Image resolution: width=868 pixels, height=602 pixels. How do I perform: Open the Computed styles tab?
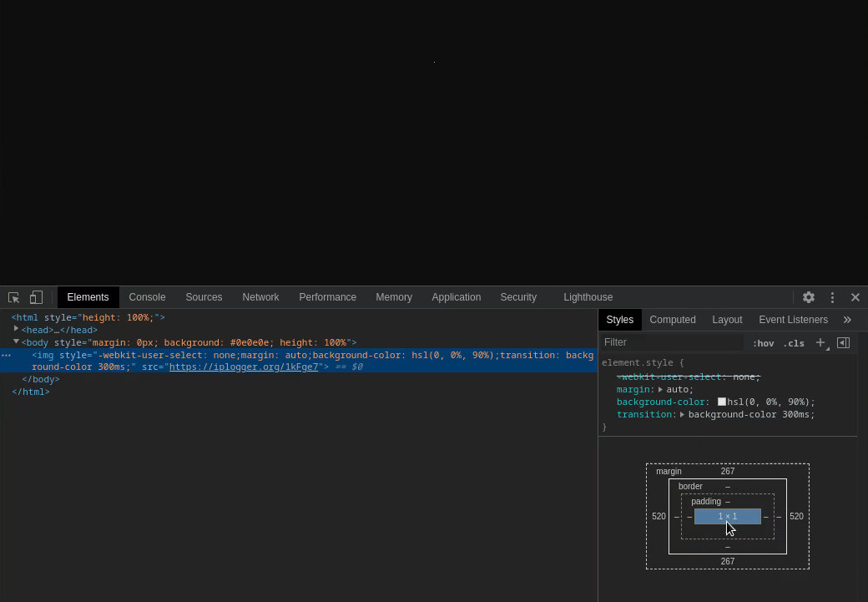[672, 320]
